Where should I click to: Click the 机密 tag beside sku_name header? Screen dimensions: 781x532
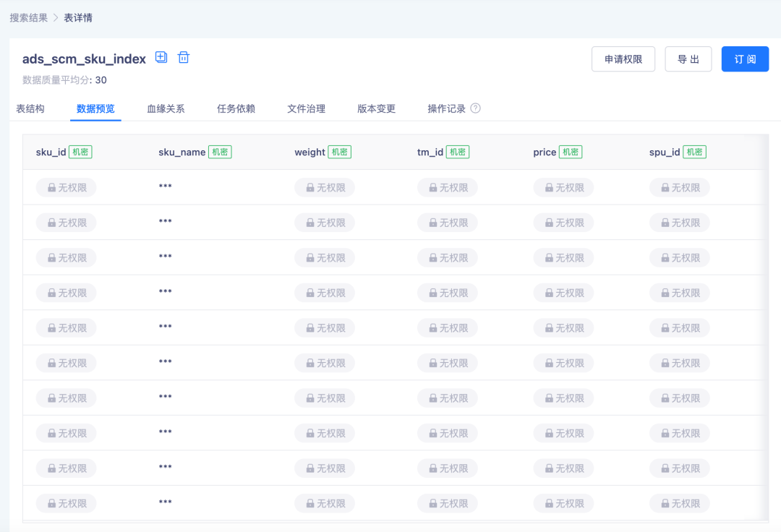220,153
